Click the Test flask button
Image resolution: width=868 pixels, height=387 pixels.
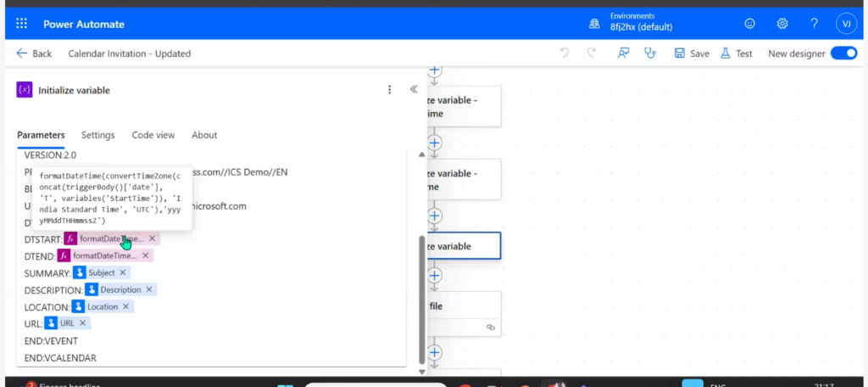737,53
